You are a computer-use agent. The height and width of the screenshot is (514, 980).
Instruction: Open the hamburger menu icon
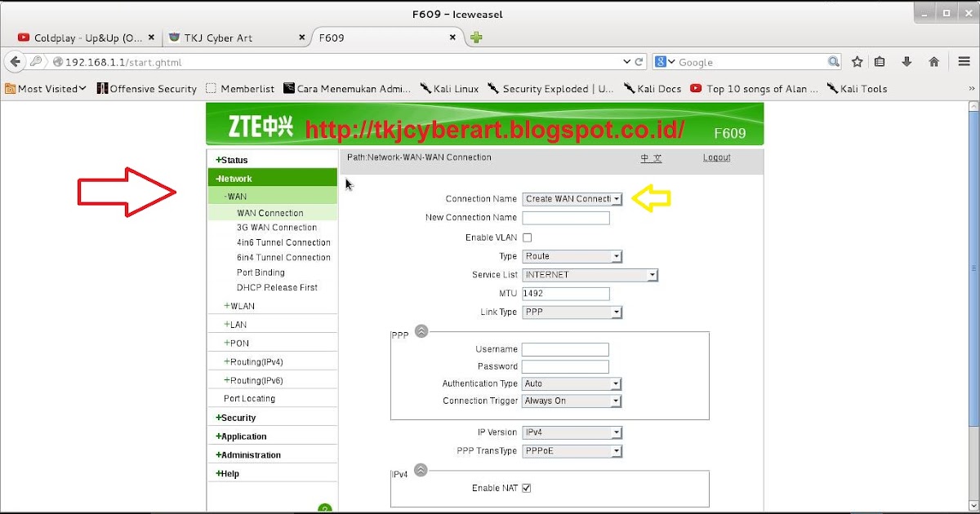tap(964, 62)
